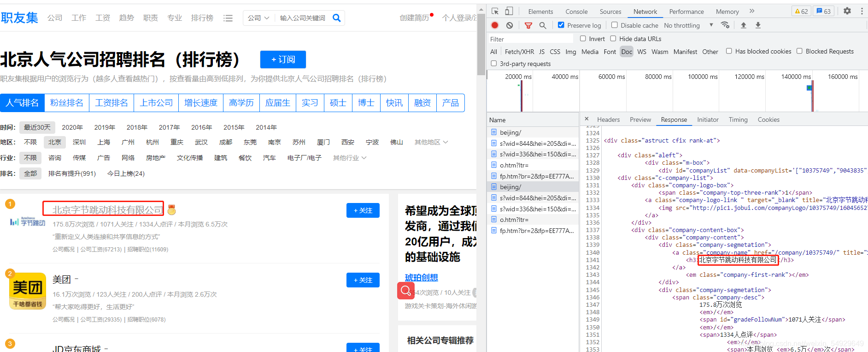Export HAR file with the download arrow
The height and width of the screenshot is (352, 868).
pyautogui.click(x=758, y=25)
